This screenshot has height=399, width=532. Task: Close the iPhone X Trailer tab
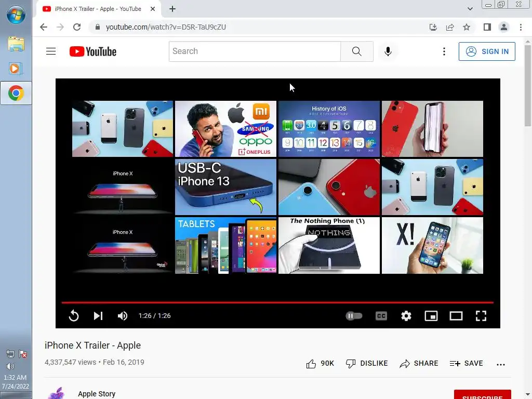(153, 9)
